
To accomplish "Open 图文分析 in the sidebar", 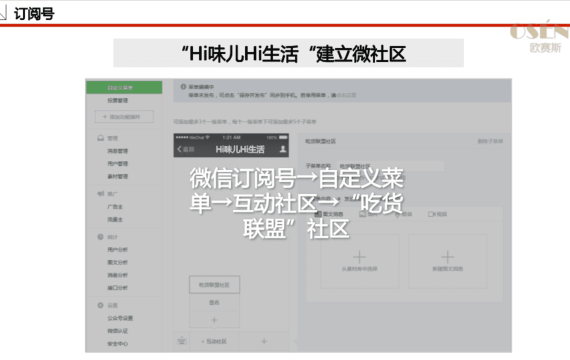I will pos(117,262).
